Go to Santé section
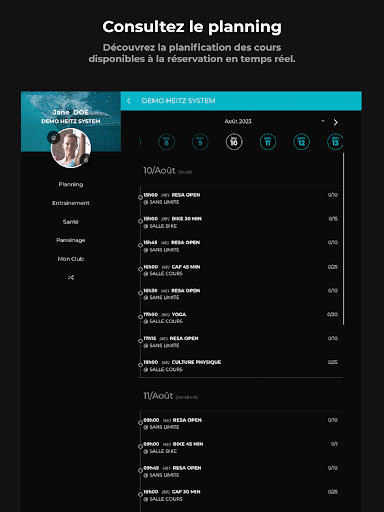This screenshot has height=512, width=384. click(71, 222)
